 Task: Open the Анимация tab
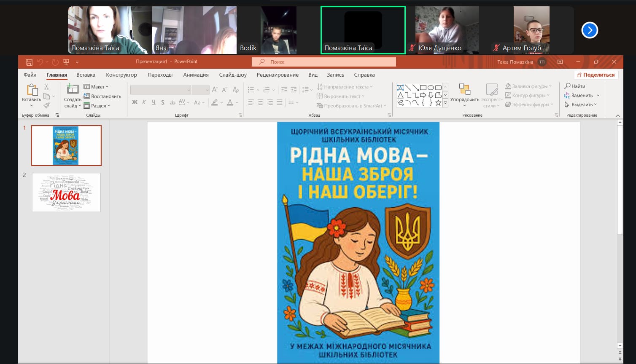(196, 75)
